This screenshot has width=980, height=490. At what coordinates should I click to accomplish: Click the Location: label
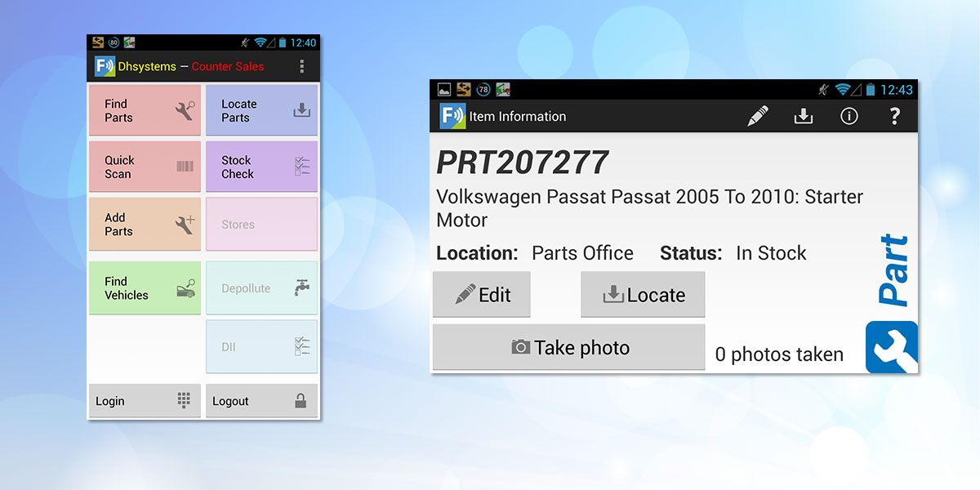tap(477, 253)
